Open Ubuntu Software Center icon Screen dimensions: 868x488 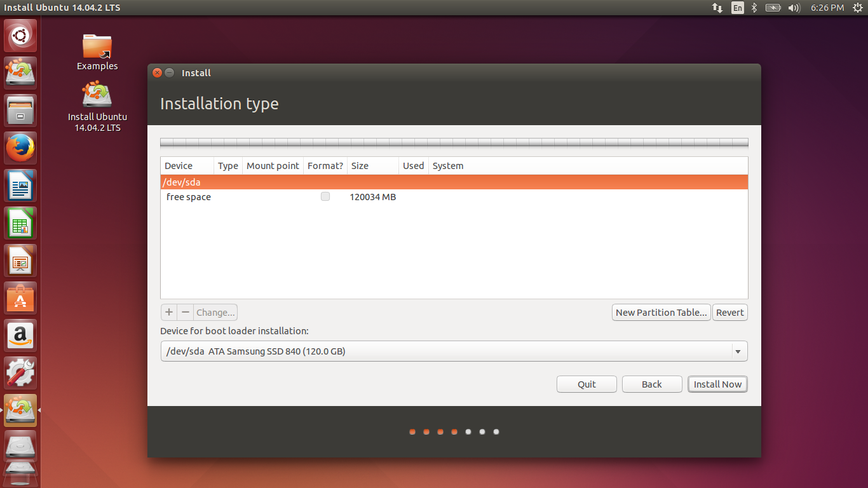[x=21, y=298]
